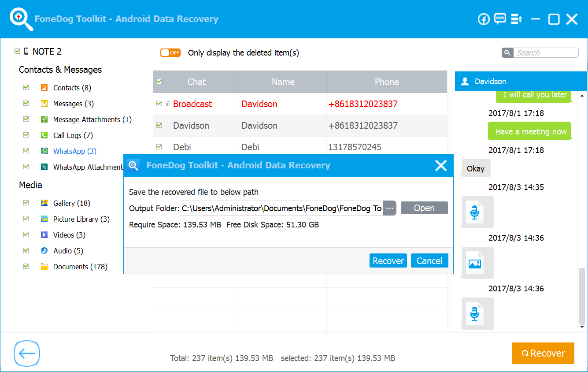The image size is (588, 372).
Task: Toggle the select-all checkbox in table header
Action: coord(159,82)
